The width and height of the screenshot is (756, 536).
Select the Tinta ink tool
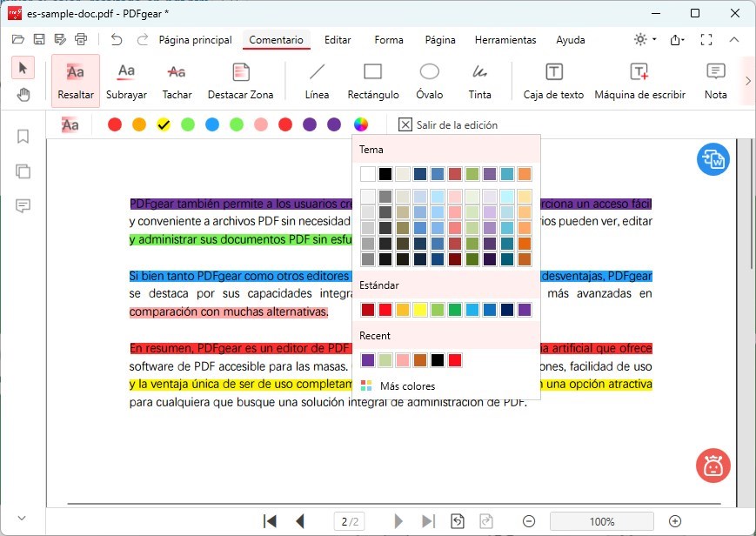479,81
